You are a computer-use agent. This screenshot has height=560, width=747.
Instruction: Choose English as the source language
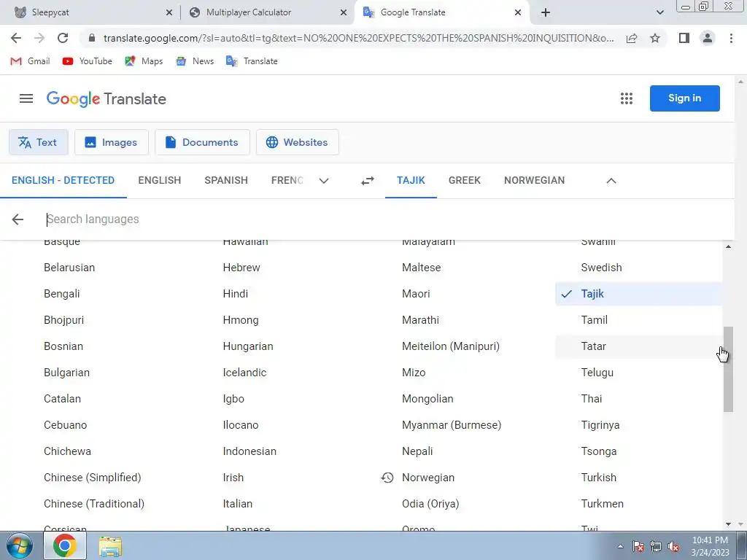tap(160, 181)
